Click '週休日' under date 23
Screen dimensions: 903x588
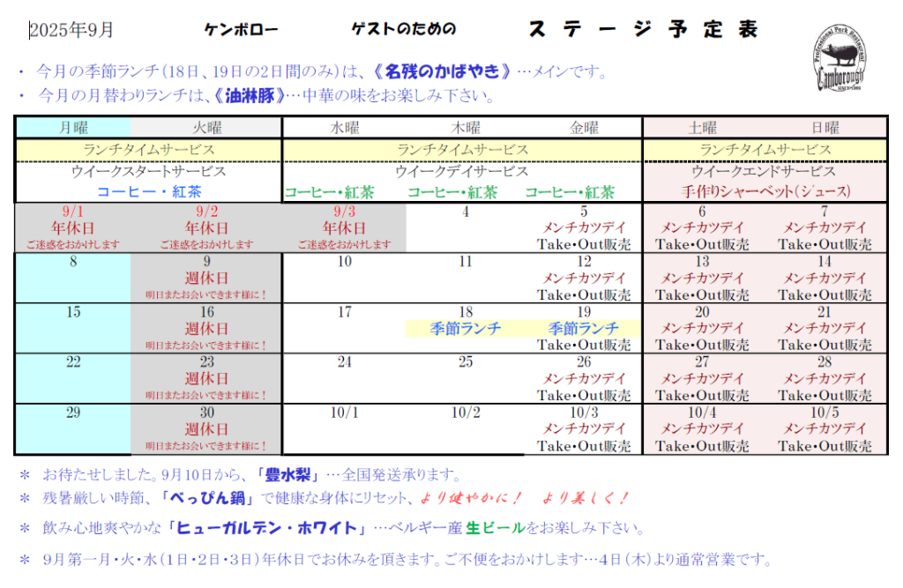pos(206,379)
